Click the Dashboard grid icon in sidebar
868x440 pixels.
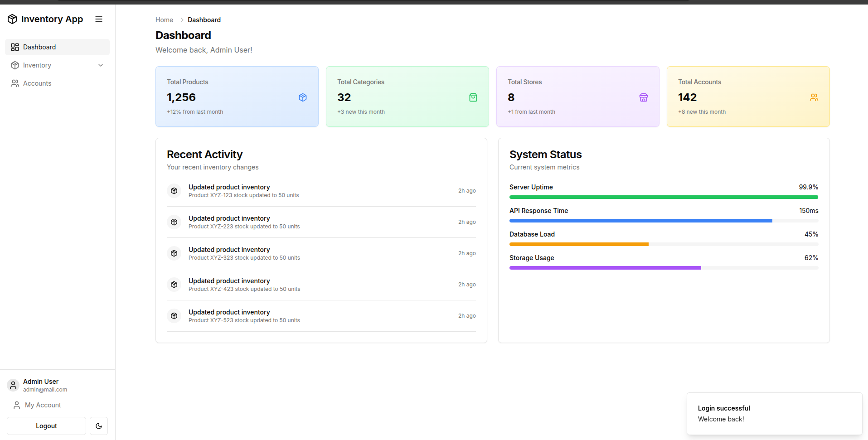coord(15,47)
